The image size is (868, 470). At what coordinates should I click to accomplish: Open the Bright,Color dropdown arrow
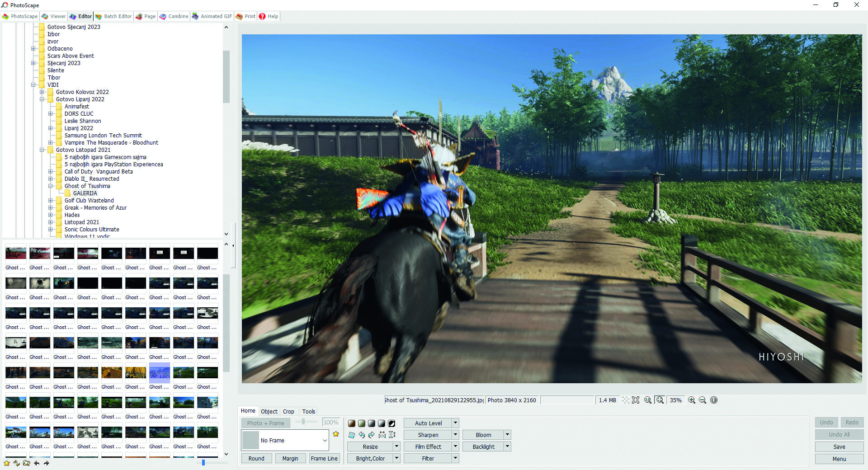pyautogui.click(x=397, y=458)
